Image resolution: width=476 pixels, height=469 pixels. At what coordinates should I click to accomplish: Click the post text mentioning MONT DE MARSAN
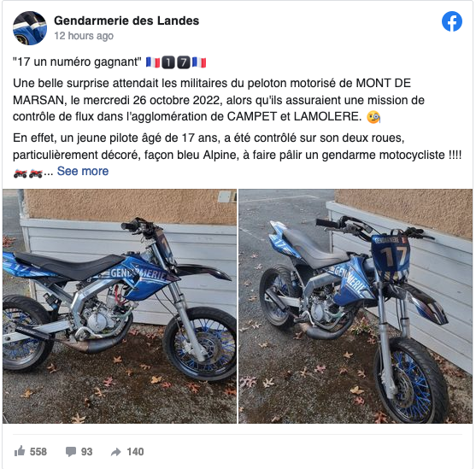coord(219,100)
